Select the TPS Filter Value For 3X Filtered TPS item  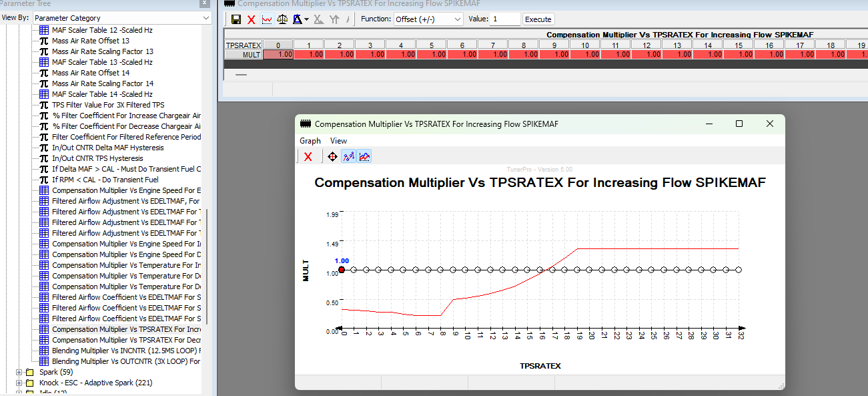click(x=108, y=105)
